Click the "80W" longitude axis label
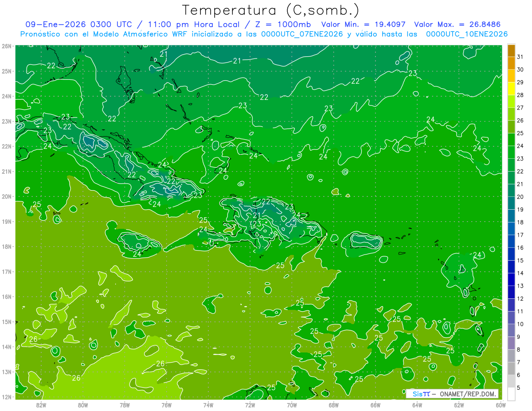The height and width of the screenshot is (411, 532). (83, 405)
